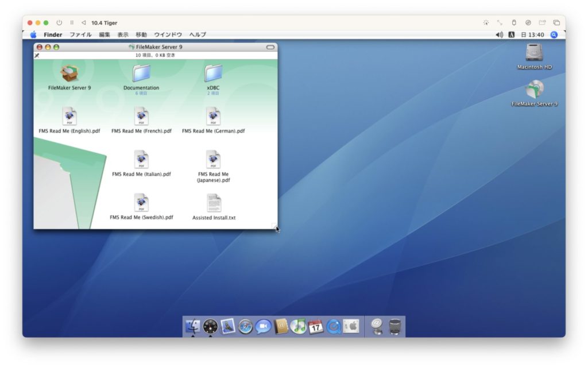Open the ウインドウ menu

[x=168, y=34]
